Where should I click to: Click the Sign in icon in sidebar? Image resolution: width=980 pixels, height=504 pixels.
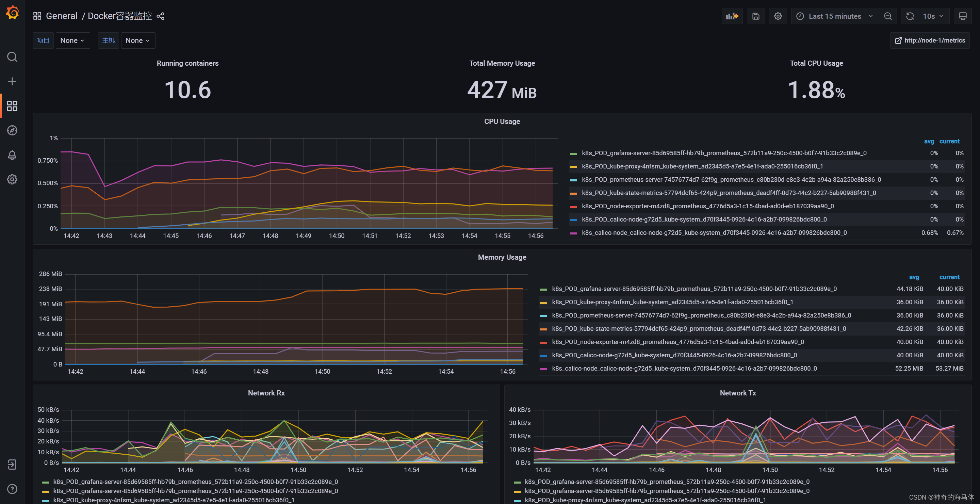12,465
